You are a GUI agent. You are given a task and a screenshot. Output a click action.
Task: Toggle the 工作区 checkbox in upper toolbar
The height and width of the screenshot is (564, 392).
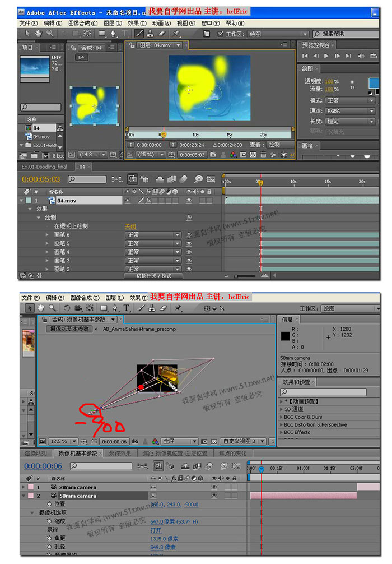[221, 34]
